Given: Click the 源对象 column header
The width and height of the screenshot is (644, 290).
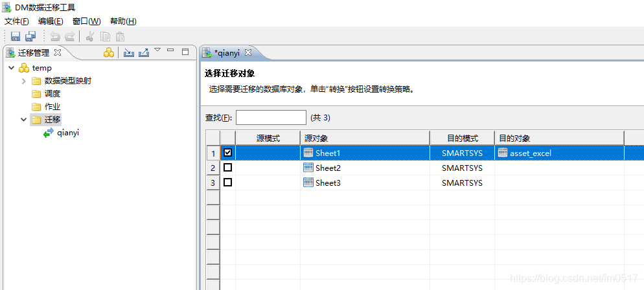Looking at the screenshot, I should click(365, 139).
